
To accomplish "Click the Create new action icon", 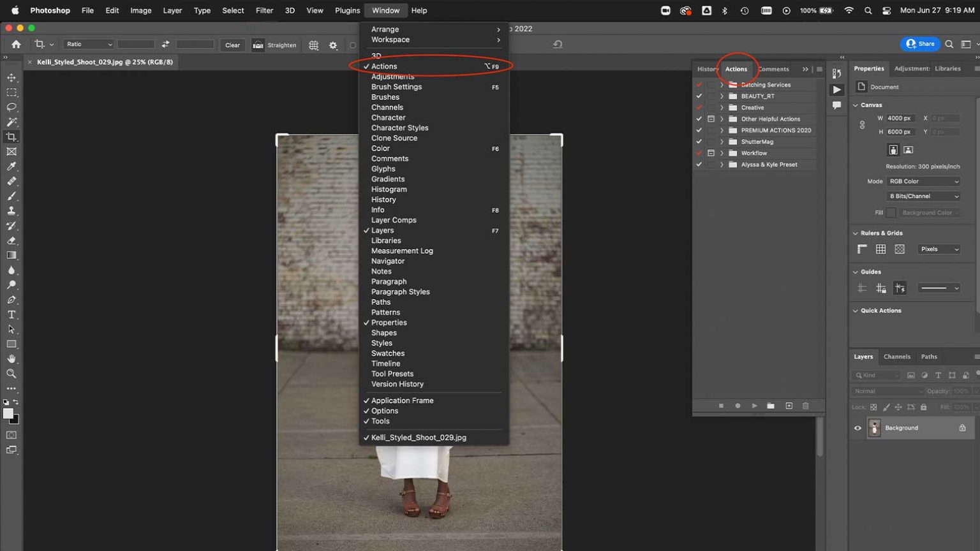I will pos(789,406).
